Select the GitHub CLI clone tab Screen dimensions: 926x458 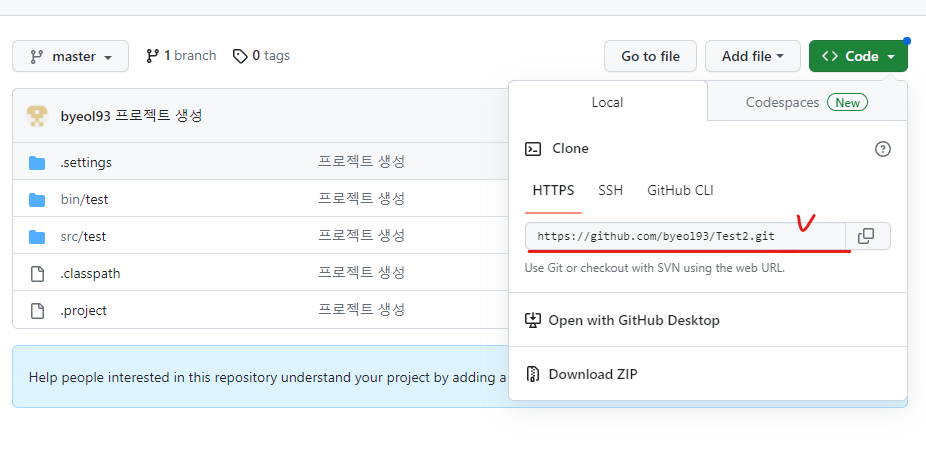(680, 191)
